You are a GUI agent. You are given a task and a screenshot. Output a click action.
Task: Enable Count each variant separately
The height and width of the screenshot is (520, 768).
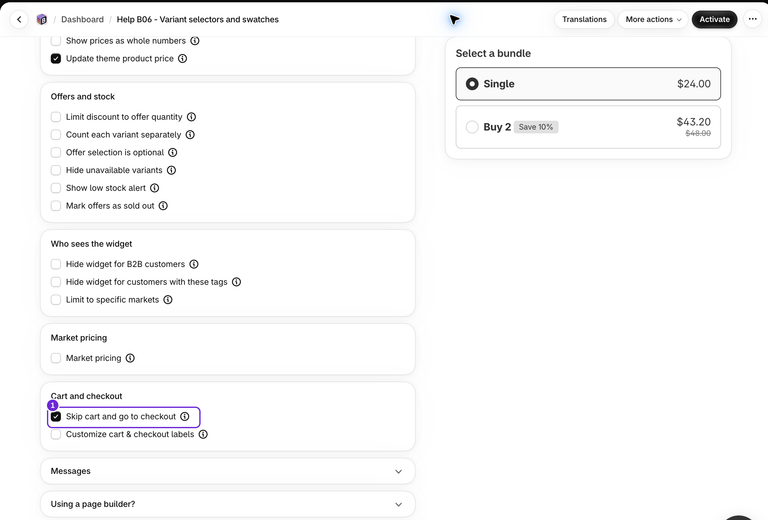56,135
